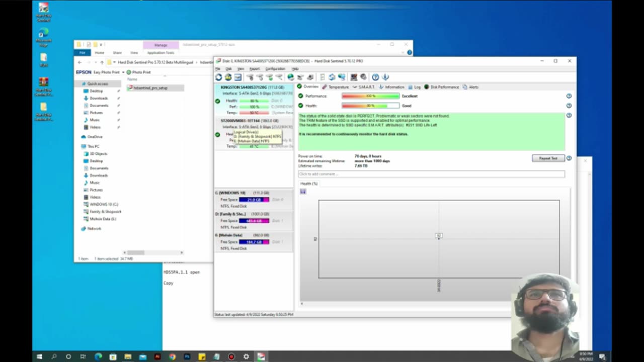Click C: drive Free Space bar

click(x=254, y=200)
